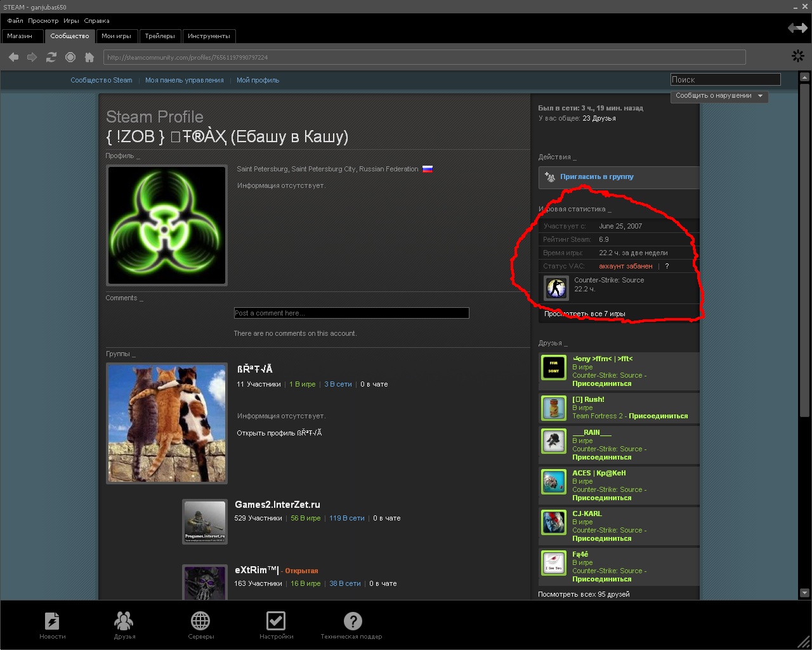Open the home page icon
This screenshot has height=650, width=812.
[89, 57]
